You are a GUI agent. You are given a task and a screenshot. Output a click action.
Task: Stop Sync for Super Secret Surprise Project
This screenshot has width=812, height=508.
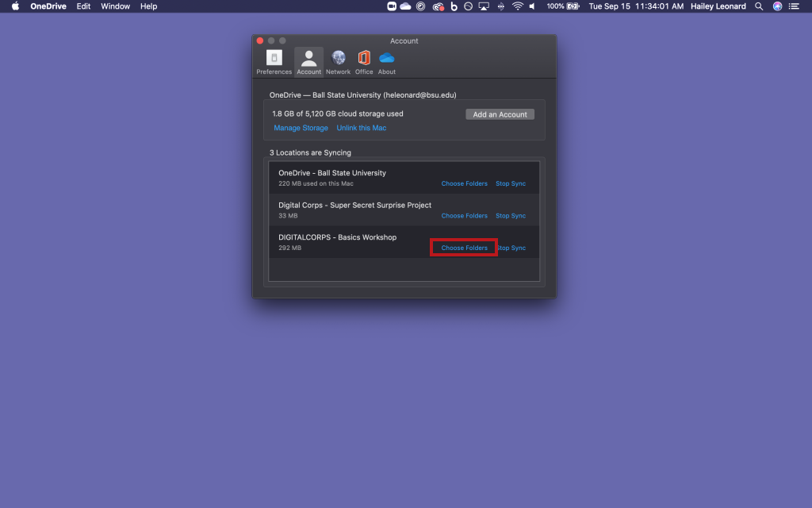[x=511, y=216]
